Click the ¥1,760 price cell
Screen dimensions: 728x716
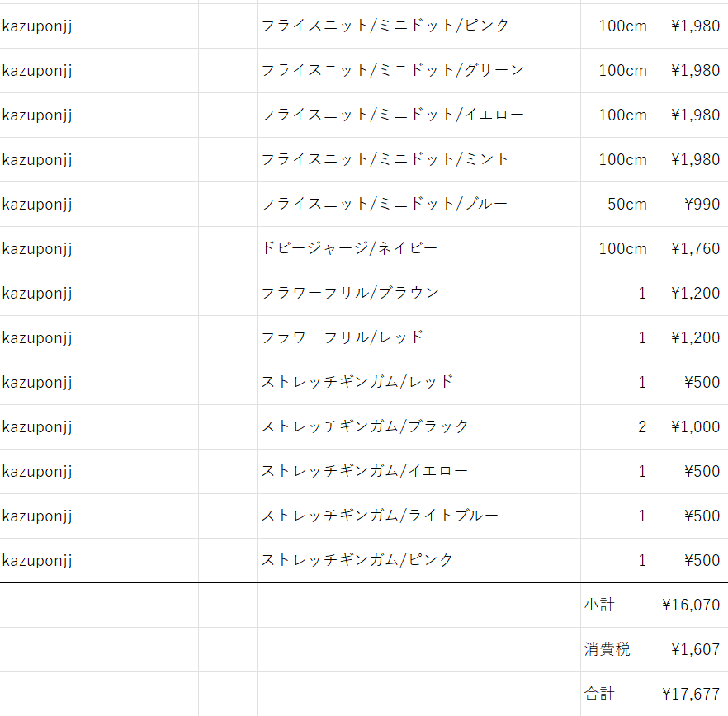[689, 249]
